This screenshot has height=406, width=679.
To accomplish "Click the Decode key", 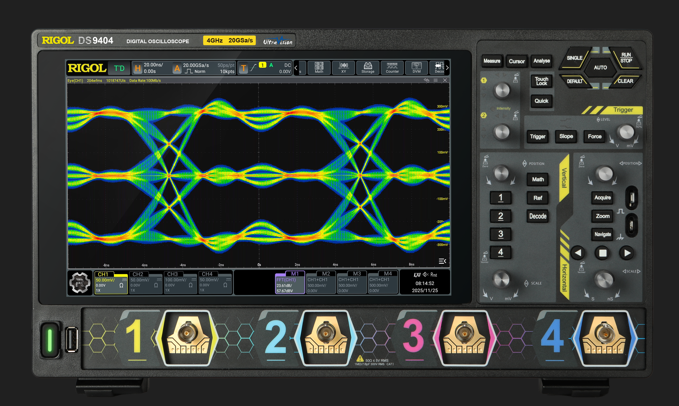I will coord(538,216).
